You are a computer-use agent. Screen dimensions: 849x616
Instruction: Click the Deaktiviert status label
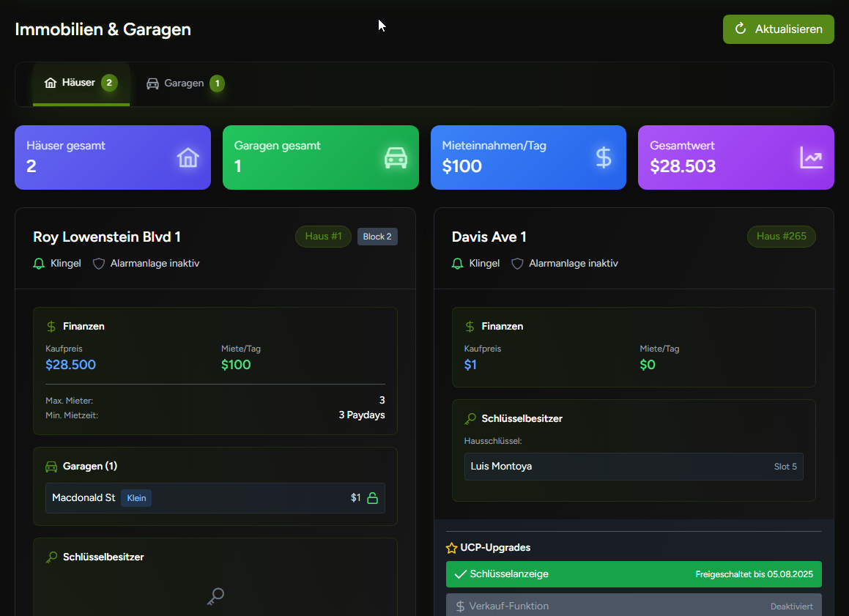[x=792, y=606]
